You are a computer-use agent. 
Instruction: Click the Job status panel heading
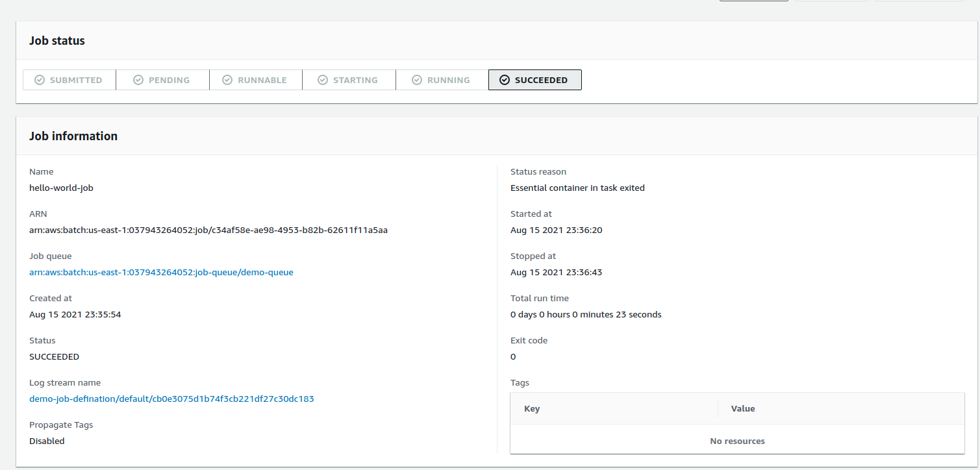point(57,41)
